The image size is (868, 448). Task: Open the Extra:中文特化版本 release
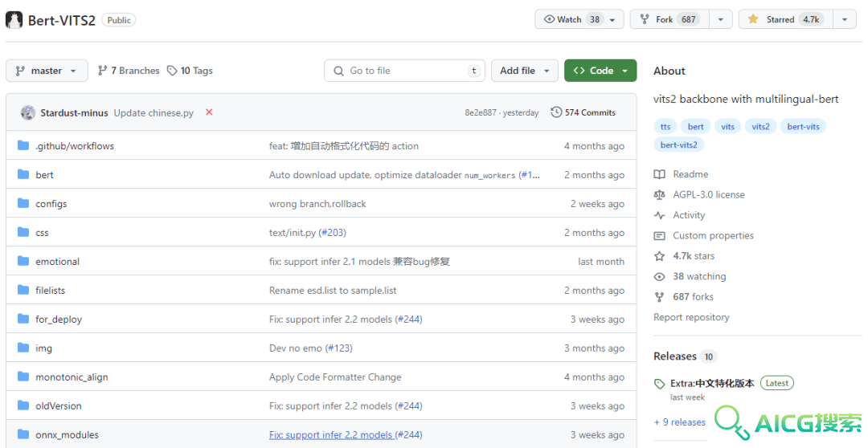tap(712, 383)
